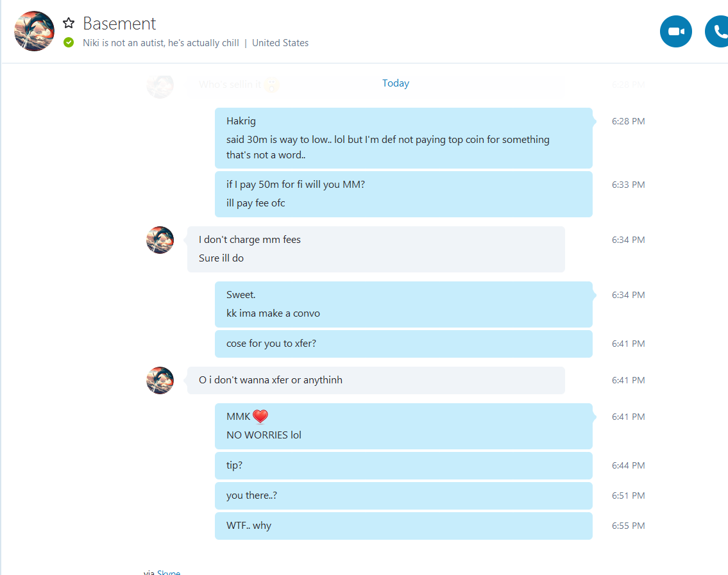Click the Today date separator label

point(395,83)
